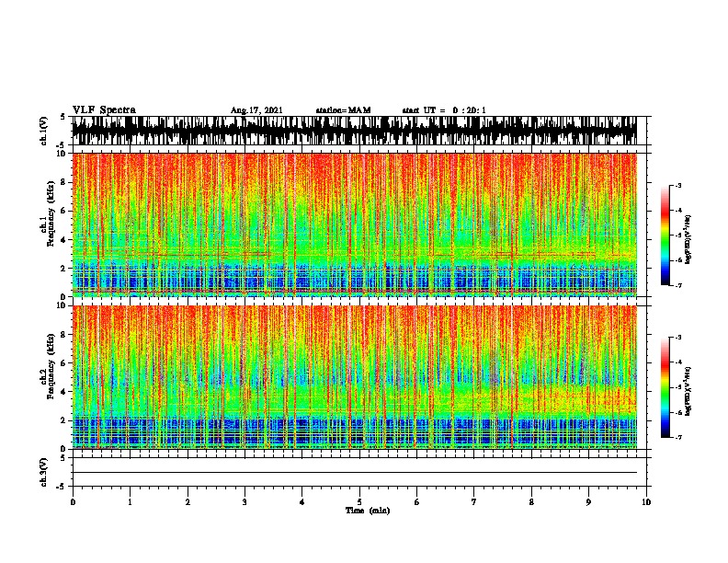Click the "2" kHz tick of ch.2 frequency axis
This screenshot has width=728, height=563.
pyautogui.click(x=63, y=420)
